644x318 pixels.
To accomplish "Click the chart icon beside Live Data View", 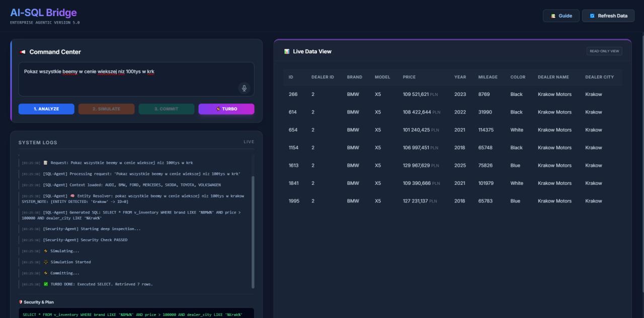I will tap(287, 51).
